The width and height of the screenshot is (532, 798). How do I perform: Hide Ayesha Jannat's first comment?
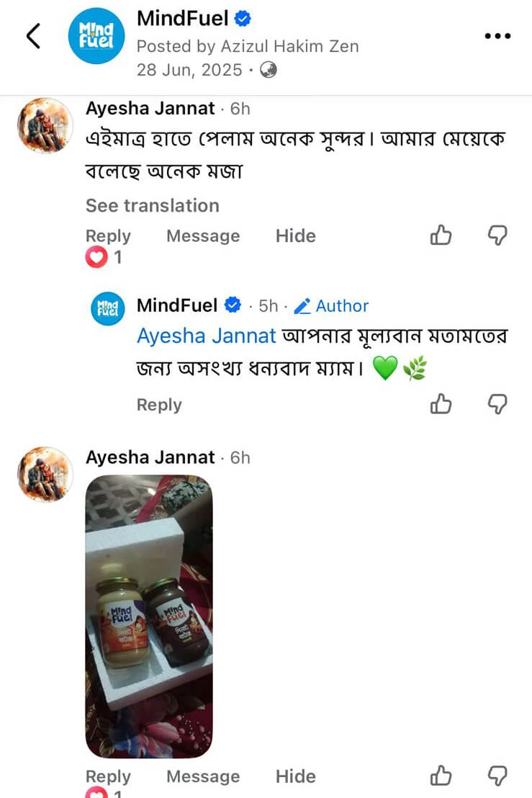point(295,236)
